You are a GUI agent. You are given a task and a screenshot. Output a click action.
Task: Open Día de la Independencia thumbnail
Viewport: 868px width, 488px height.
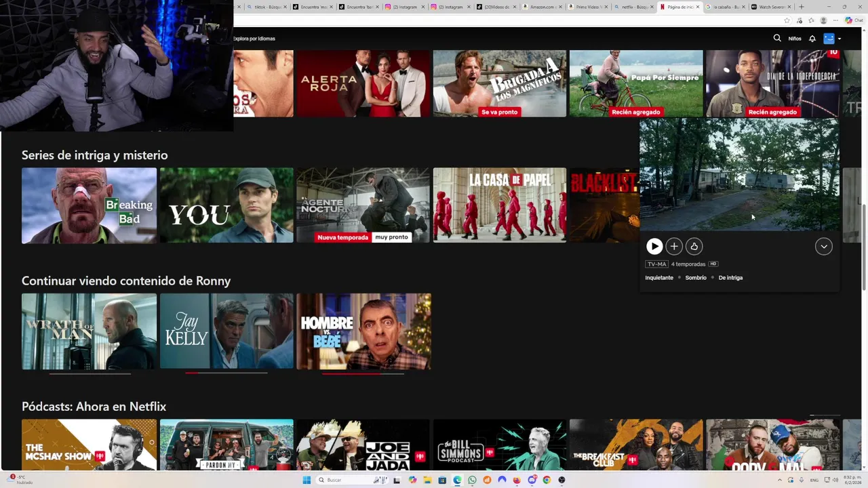(x=772, y=83)
